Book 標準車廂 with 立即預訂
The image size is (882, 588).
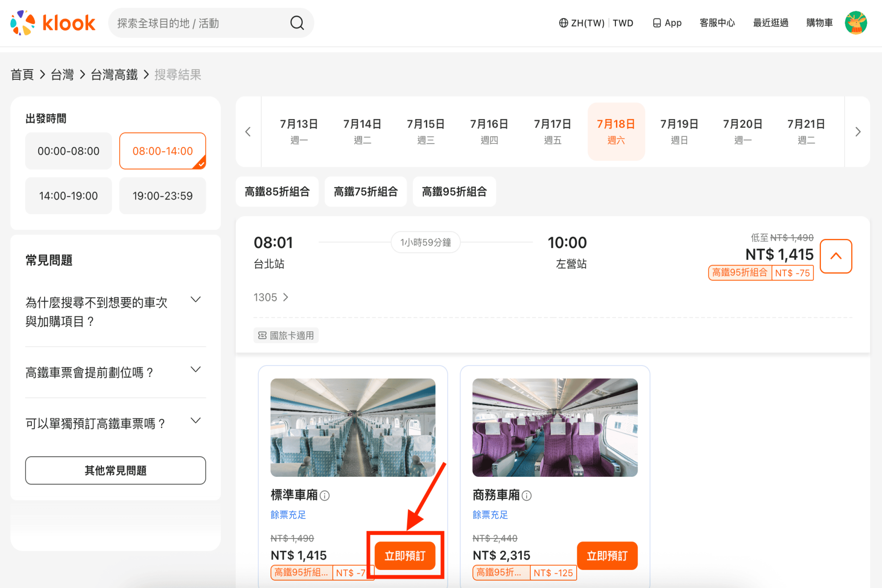pos(405,556)
